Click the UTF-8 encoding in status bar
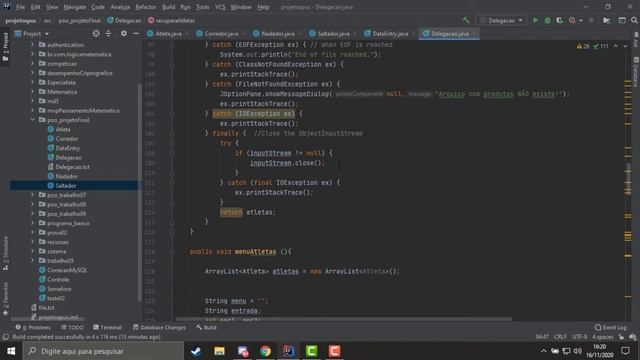Image resolution: width=640 pixels, height=360 pixels. (579, 337)
